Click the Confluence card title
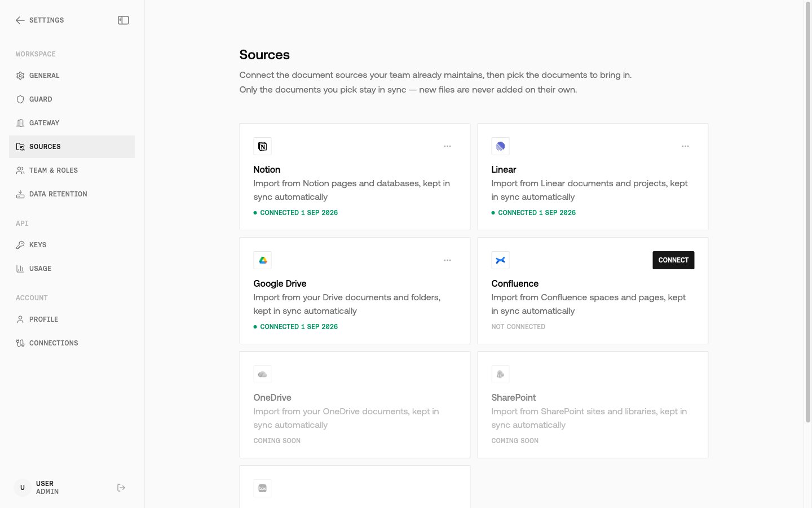The image size is (812, 508). point(515,284)
